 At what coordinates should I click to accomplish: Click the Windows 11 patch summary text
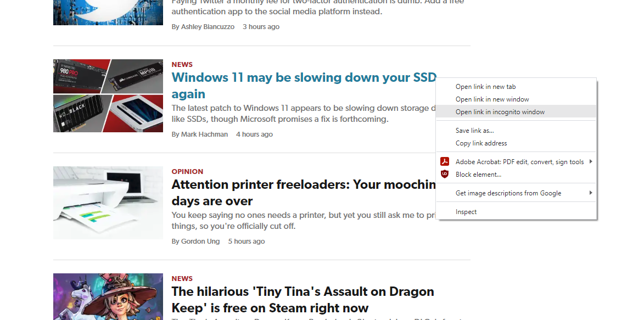(x=304, y=114)
